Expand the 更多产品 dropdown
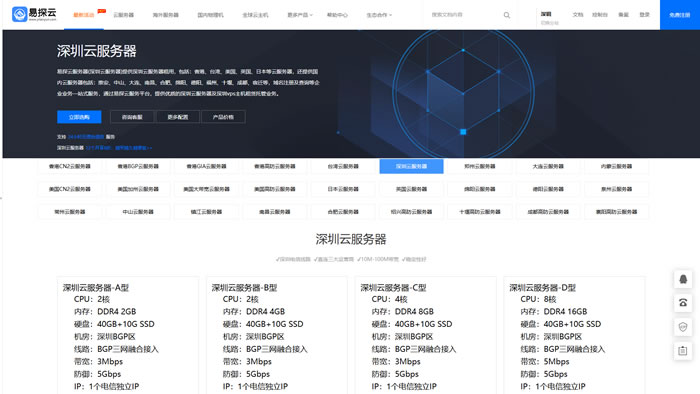 click(300, 15)
